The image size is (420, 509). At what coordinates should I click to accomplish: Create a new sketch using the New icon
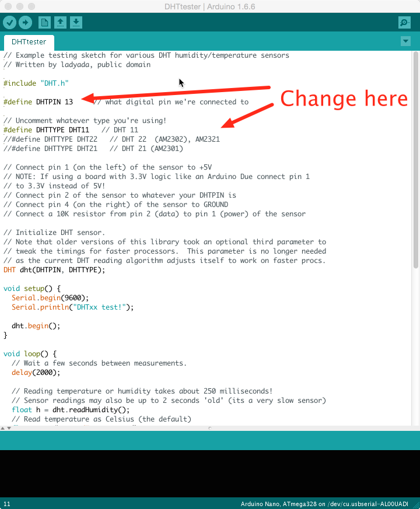(x=44, y=22)
